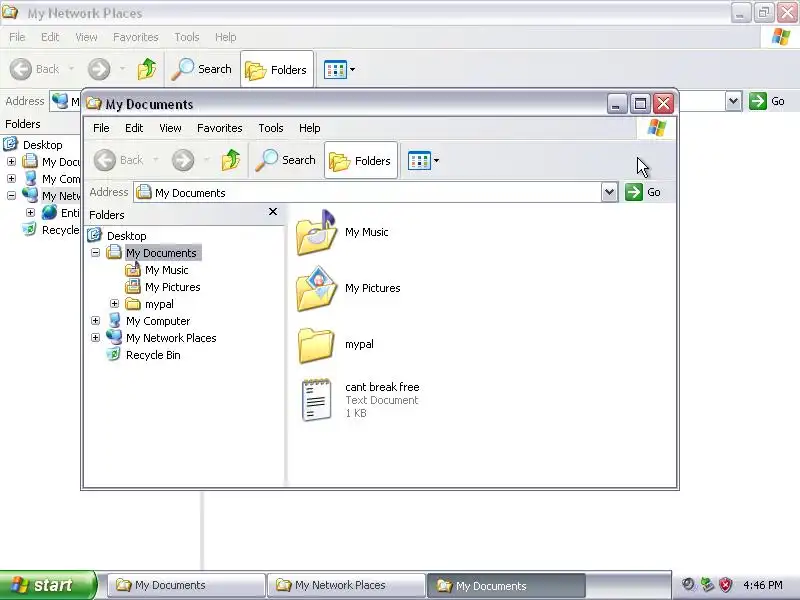The height and width of the screenshot is (600, 800).
Task: Select Desktop in My Network Places window tree
Action: [42, 145]
